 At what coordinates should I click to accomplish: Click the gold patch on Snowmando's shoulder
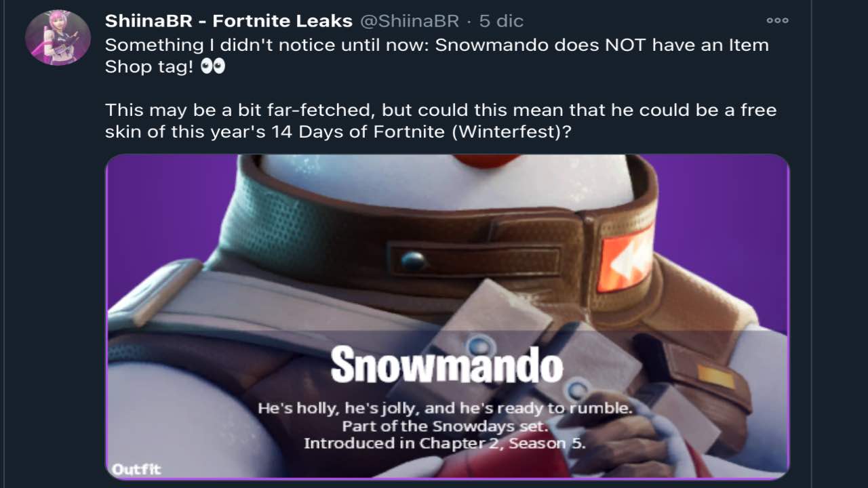716,377
